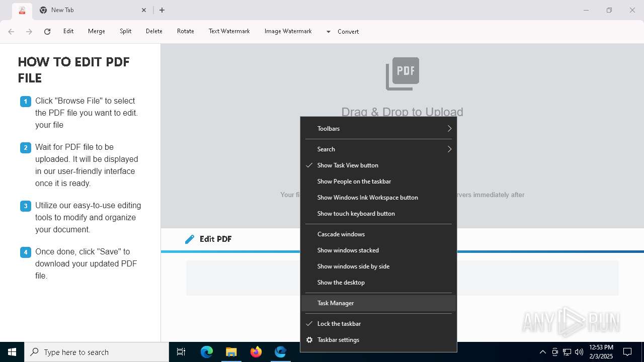Click the Drag & Drop to Upload text

tap(402, 112)
